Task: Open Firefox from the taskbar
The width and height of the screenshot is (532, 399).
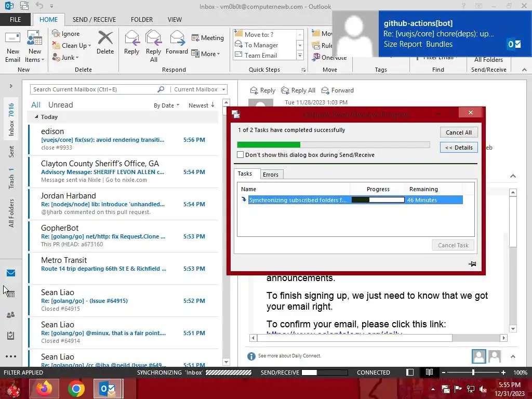Action: pyautogui.click(x=44, y=389)
